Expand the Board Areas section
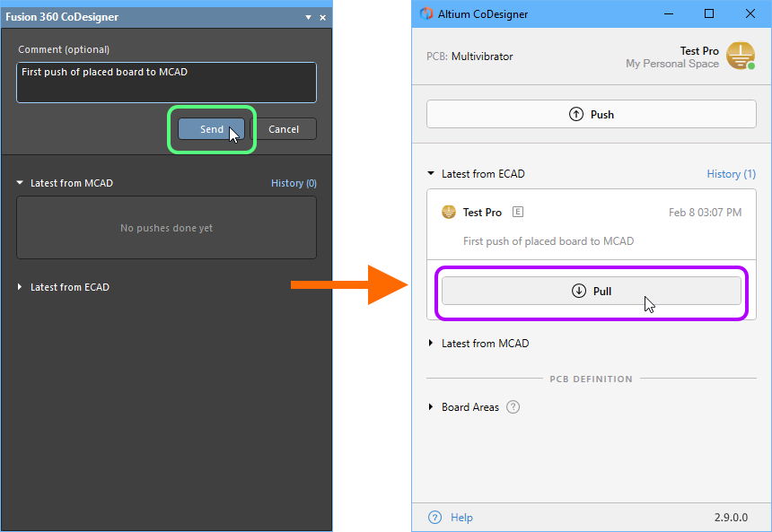Image resolution: width=772 pixels, height=532 pixels. [x=431, y=407]
